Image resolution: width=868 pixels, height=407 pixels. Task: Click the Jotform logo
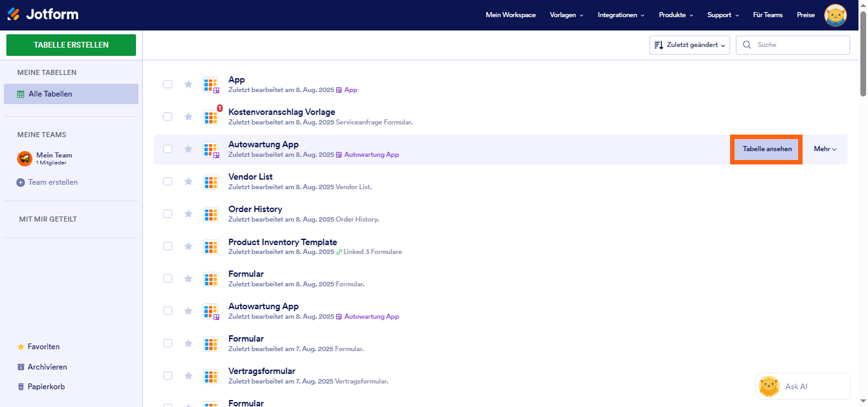(43, 15)
